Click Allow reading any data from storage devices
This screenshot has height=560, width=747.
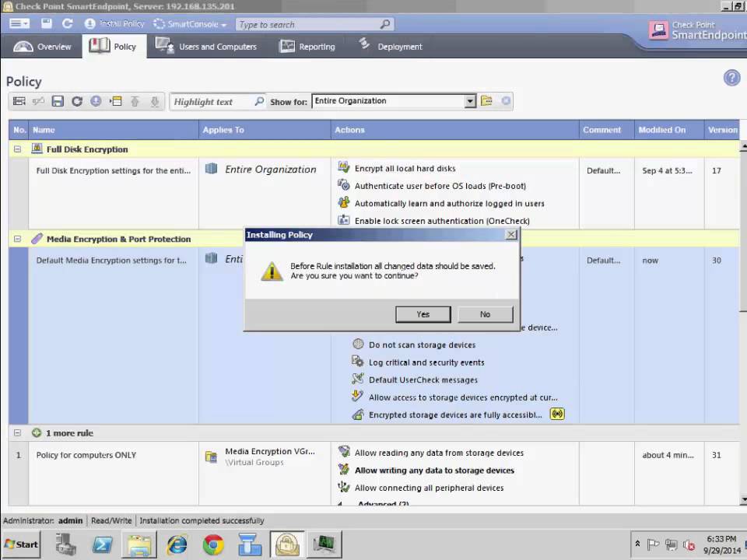[439, 453]
